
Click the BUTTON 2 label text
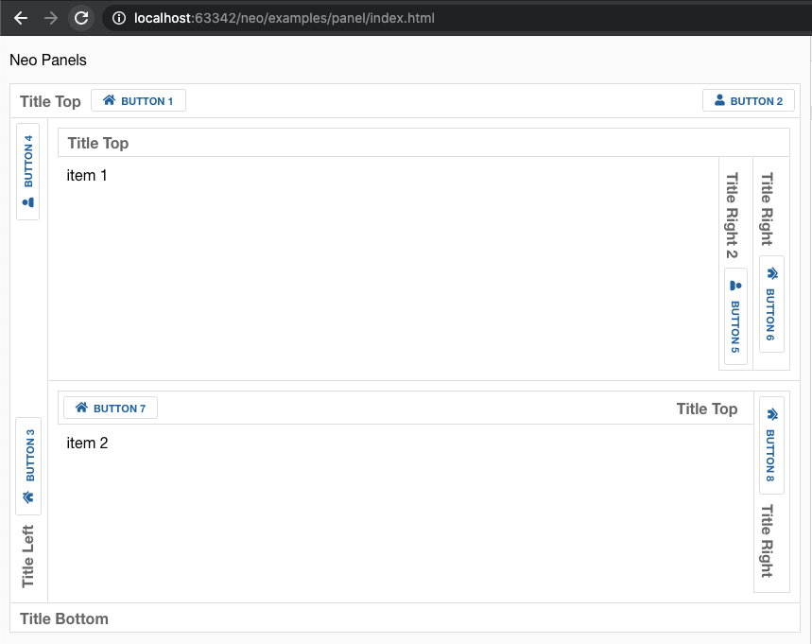tap(756, 101)
